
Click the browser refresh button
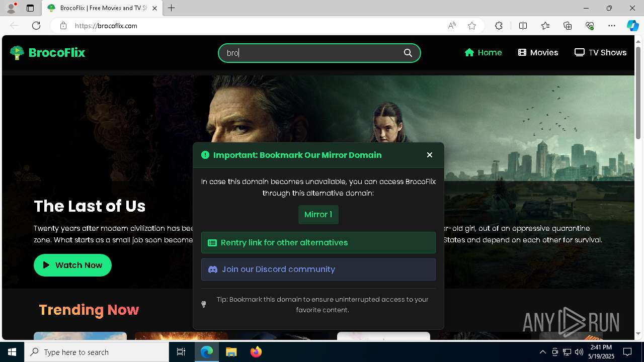click(36, 26)
